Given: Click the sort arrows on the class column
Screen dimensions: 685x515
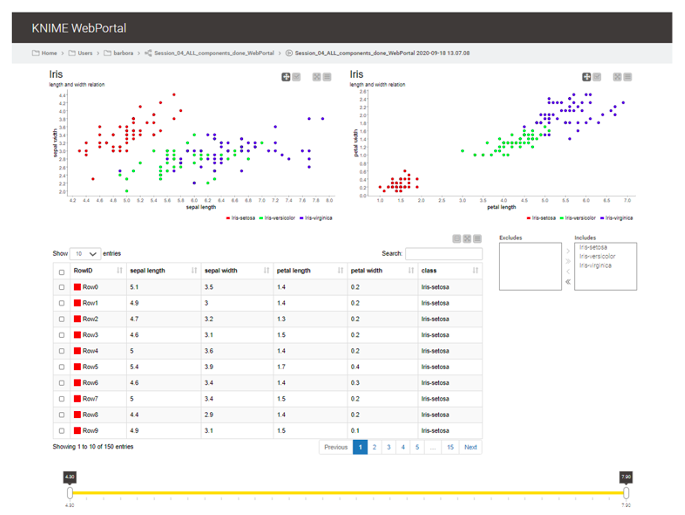Looking at the screenshot, I should coord(476,270).
